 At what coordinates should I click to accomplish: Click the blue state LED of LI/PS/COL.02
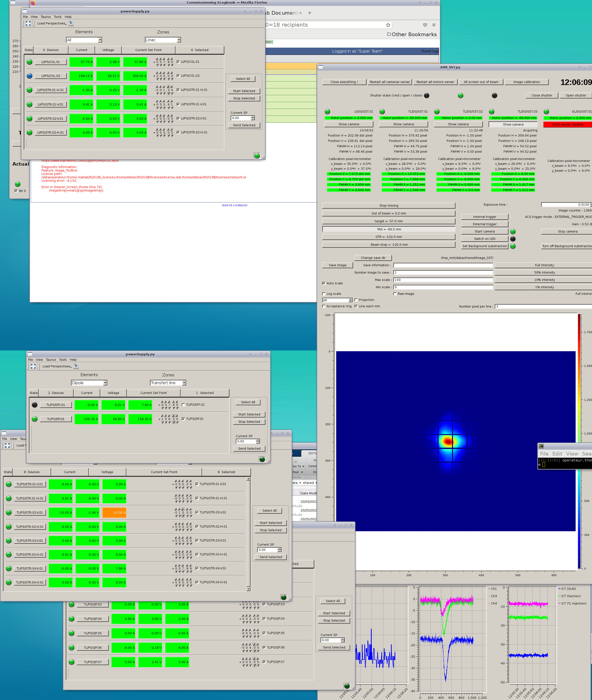(x=30, y=76)
